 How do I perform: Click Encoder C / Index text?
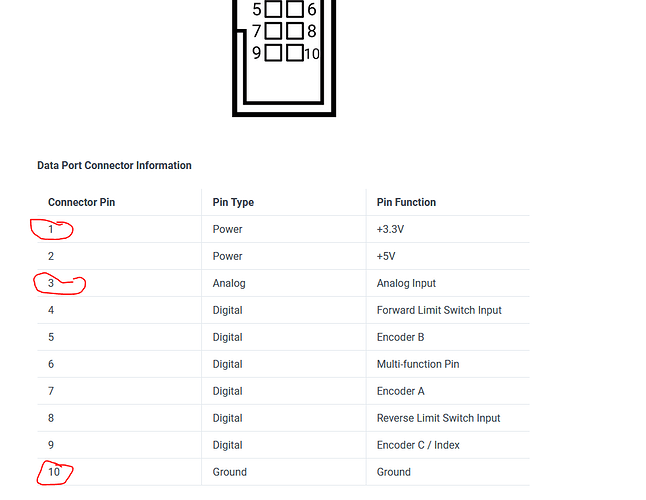pyautogui.click(x=418, y=445)
